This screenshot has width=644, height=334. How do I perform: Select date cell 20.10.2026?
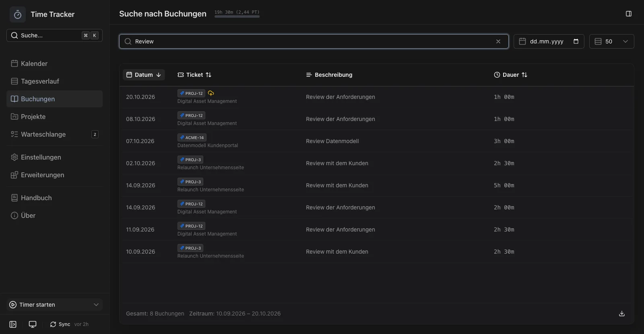point(140,97)
